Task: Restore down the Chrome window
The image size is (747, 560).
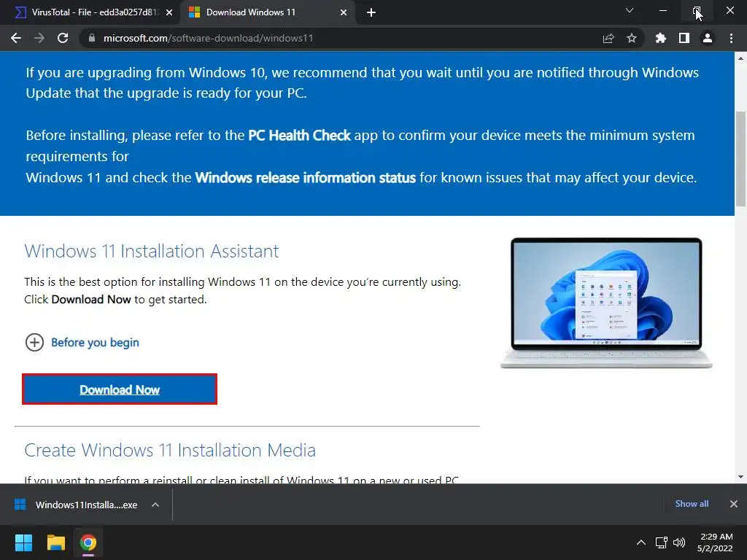Action: click(697, 10)
